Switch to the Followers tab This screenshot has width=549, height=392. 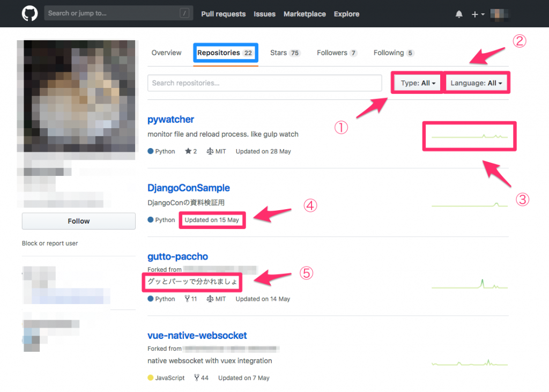click(x=337, y=53)
